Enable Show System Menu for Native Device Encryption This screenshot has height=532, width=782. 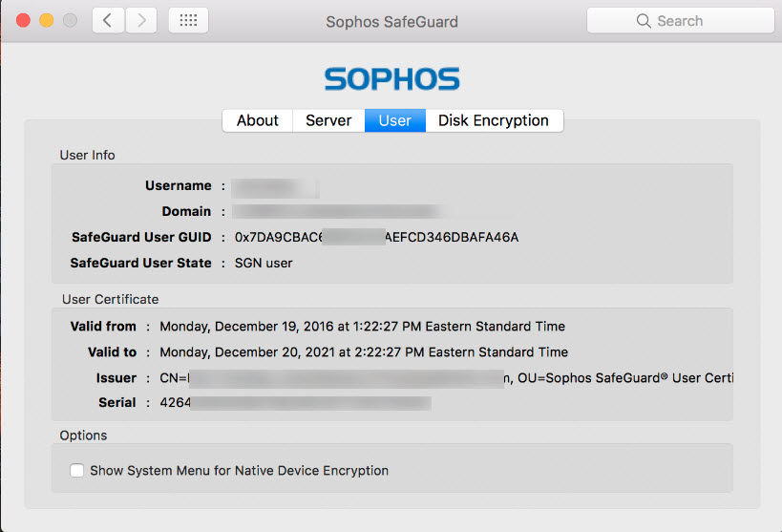click(76, 470)
